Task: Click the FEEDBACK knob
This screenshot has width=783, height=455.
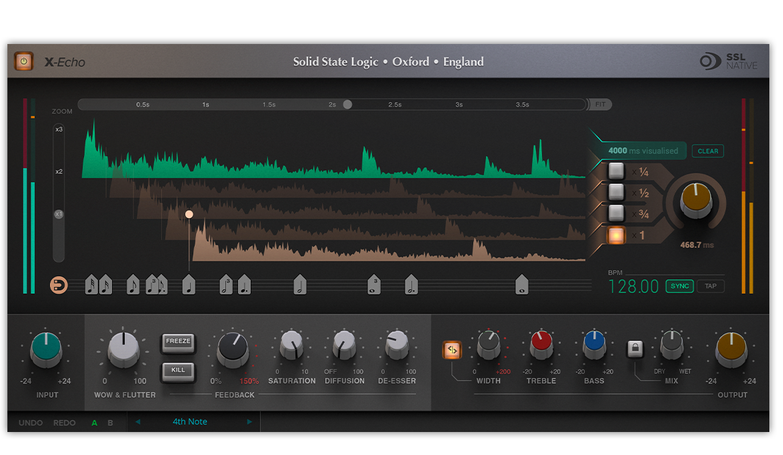Action: pyautogui.click(x=232, y=350)
